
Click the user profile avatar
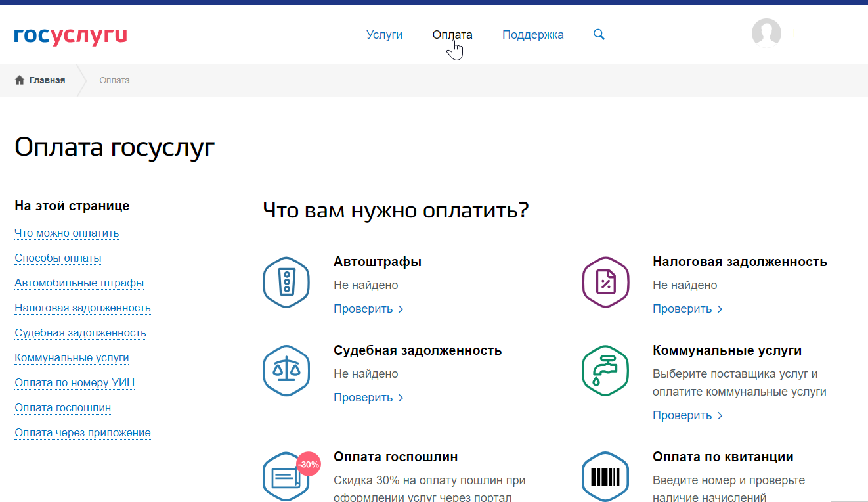pos(766,33)
